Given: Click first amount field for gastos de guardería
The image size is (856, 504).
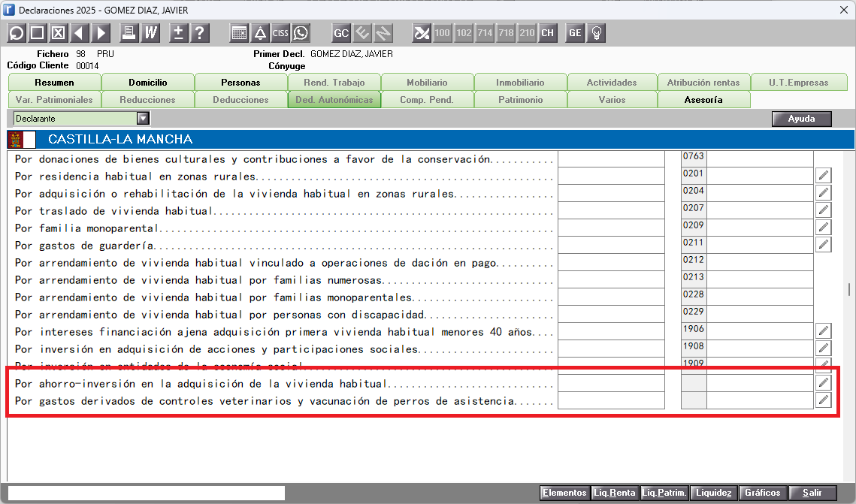Looking at the screenshot, I should pos(612,245).
